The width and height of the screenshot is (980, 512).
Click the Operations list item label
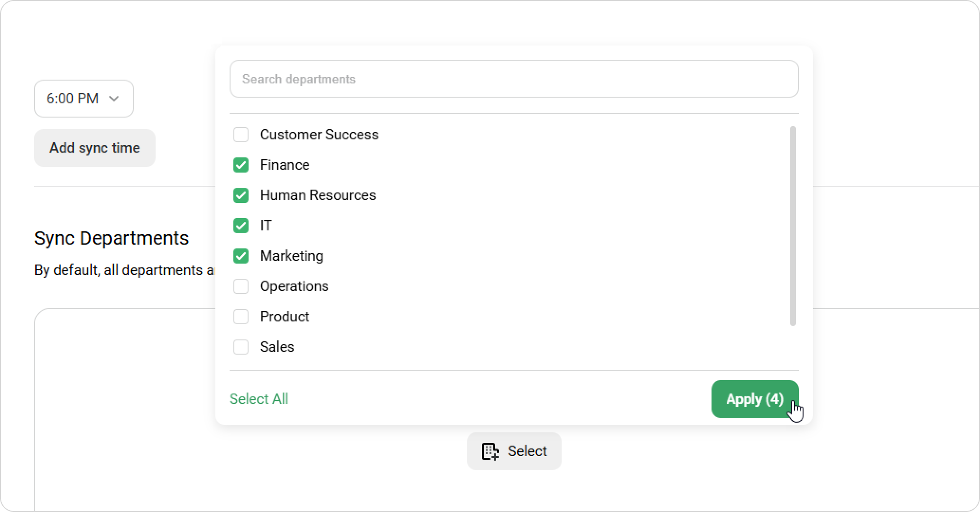coord(294,286)
